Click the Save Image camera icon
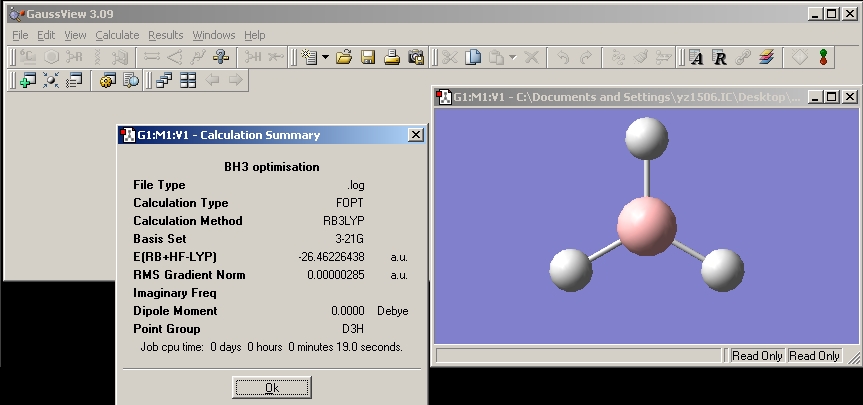The width and height of the screenshot is (863, 405). [x=416, y=57]
